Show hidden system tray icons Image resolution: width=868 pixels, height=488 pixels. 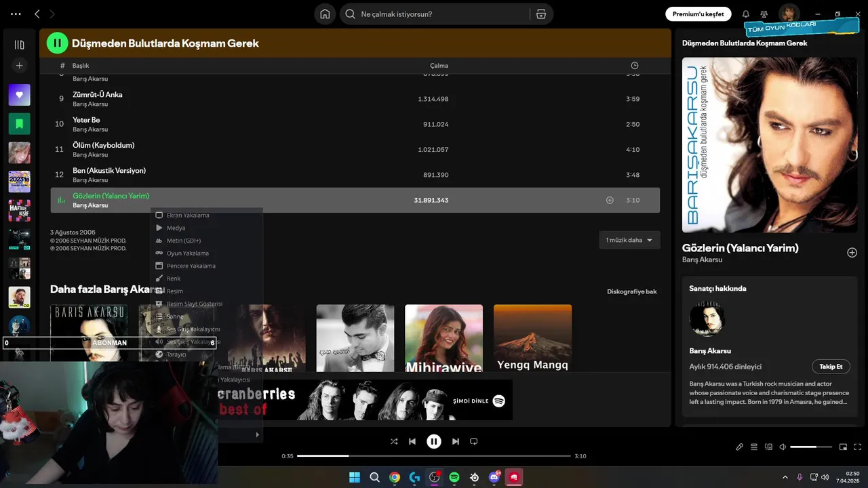point(785,477)
